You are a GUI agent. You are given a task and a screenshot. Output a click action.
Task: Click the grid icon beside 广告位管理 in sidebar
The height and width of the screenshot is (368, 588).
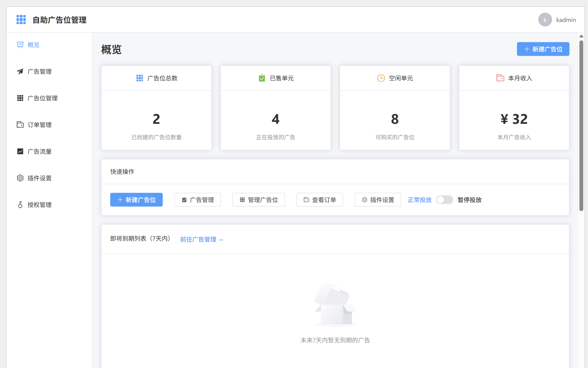click(x=20, y=98)
